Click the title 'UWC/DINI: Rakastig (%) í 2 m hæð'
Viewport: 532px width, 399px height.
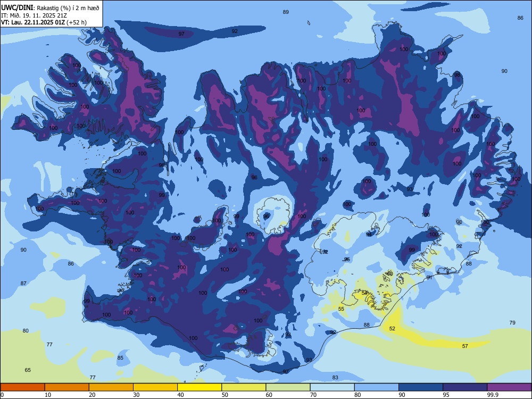pyautogui.click(x=50, y=8)
